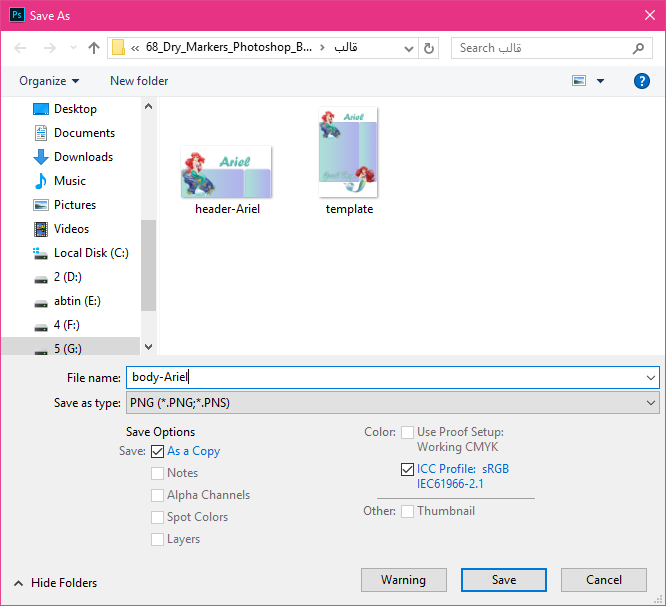Open Save as type combo box
The image size is (666, 606).
point(392,403)
